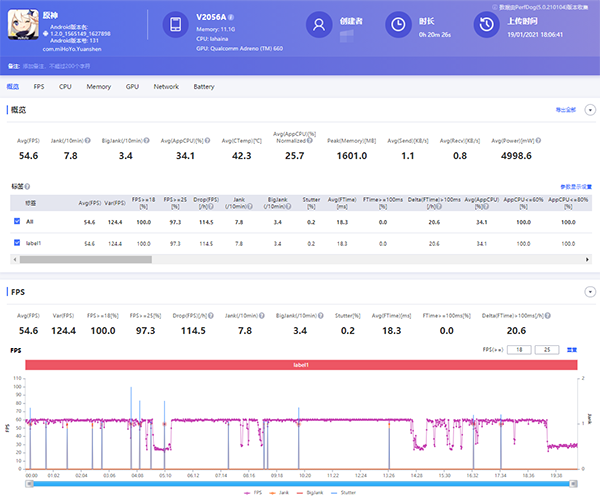600x497 pixels.
Task: Uncheck the All row checkbox
Action: pos(16,220)
